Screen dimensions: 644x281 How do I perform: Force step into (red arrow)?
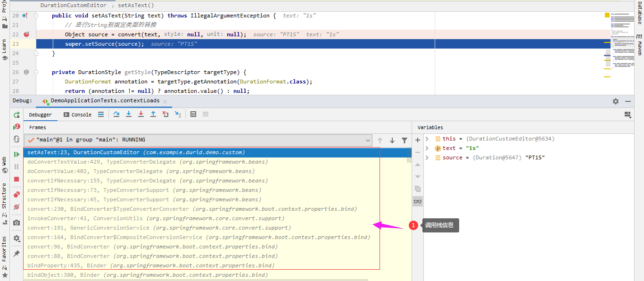[x=141, y=114]
